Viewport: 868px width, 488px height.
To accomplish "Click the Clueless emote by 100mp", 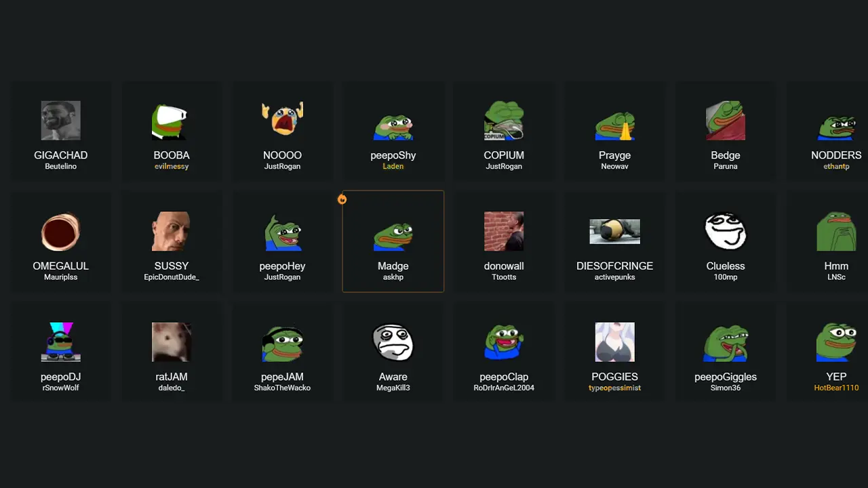I will (x=726, y=243).
